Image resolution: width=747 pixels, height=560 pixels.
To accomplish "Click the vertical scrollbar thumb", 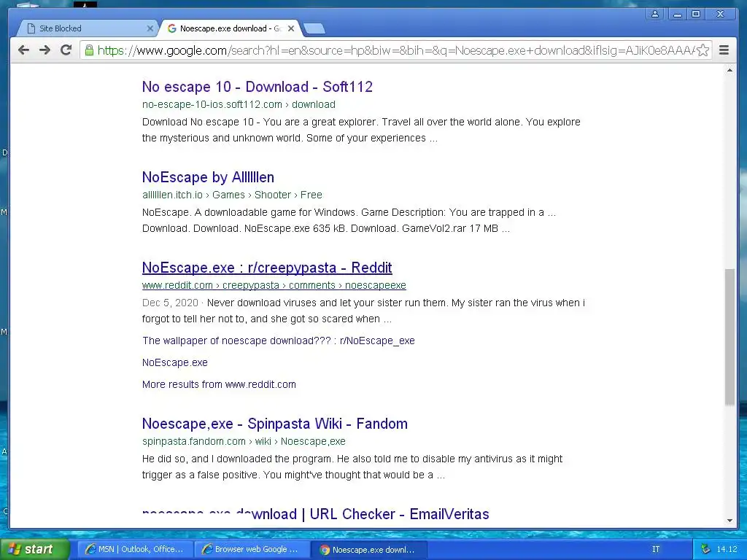I will click(729, 337).
